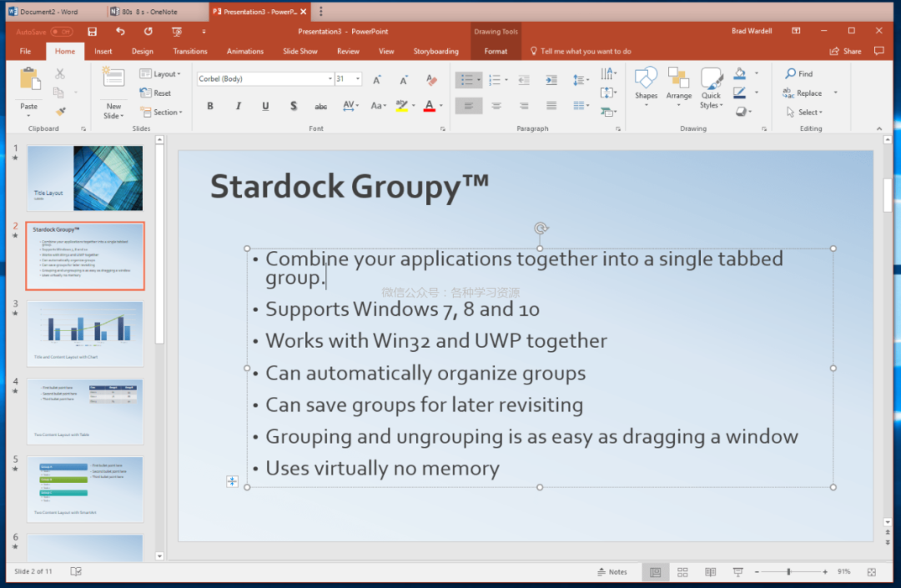901x588 pixels.
Task: Increase font size with the larger A
Action: click(x=377, y=80)
